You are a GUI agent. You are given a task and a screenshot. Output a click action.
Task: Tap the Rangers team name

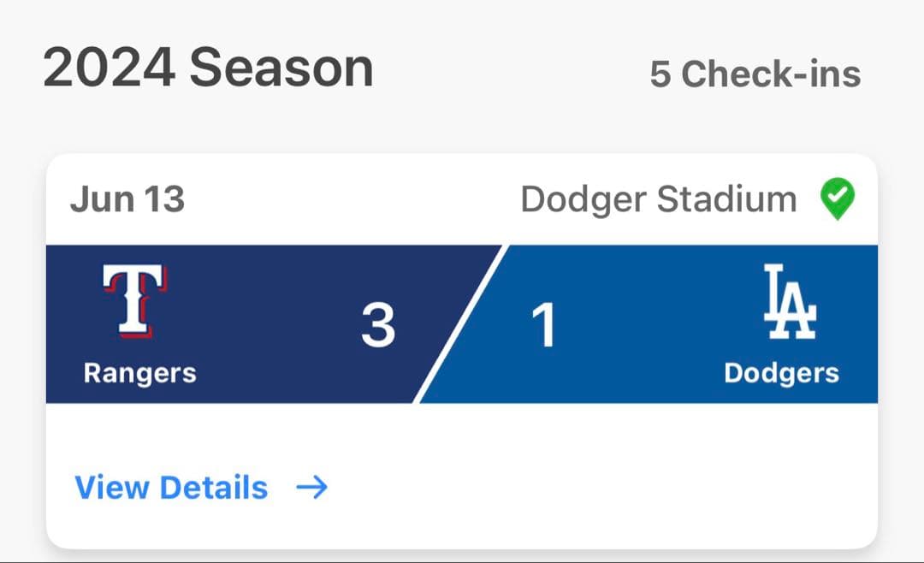click(x=139, y=373)
